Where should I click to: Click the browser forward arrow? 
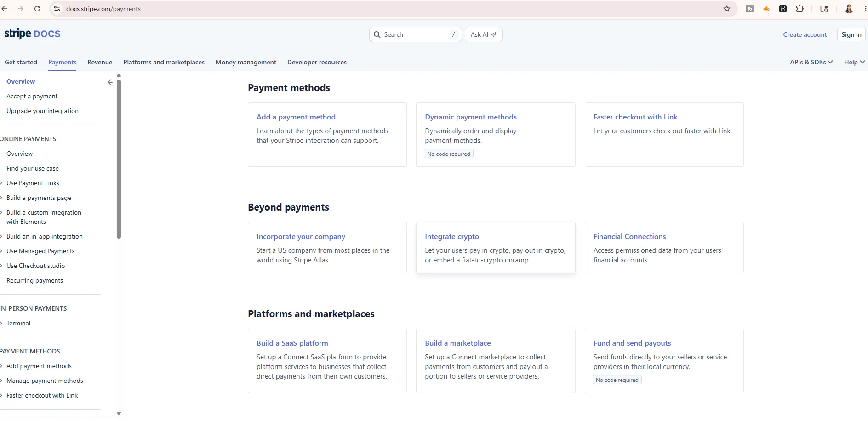coord(21,9)
